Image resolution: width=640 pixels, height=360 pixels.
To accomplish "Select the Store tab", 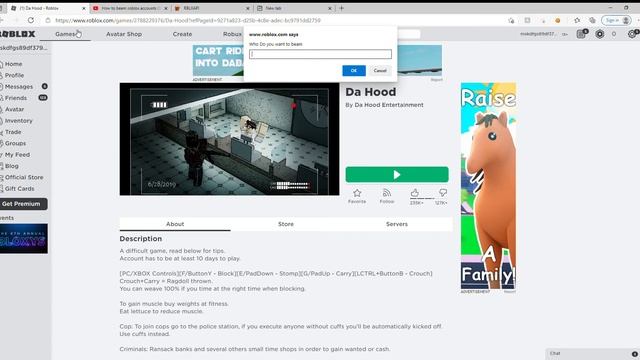I will (286, 224).
